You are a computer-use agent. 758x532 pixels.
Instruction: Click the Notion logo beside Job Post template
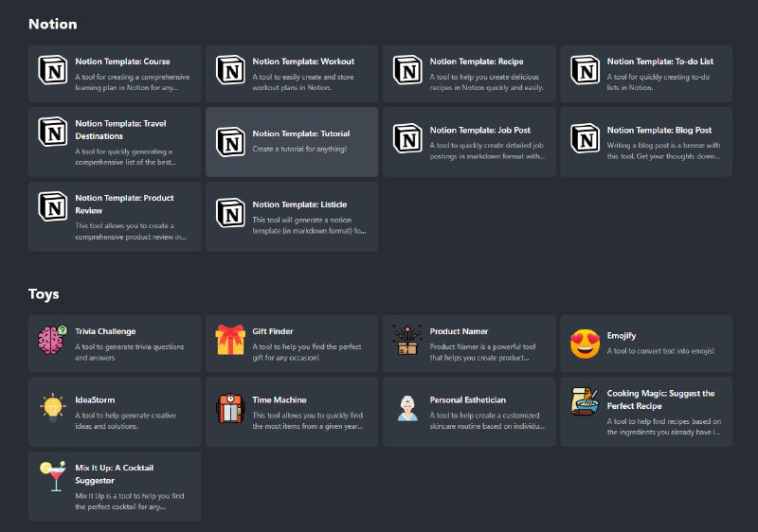point(407,138)
